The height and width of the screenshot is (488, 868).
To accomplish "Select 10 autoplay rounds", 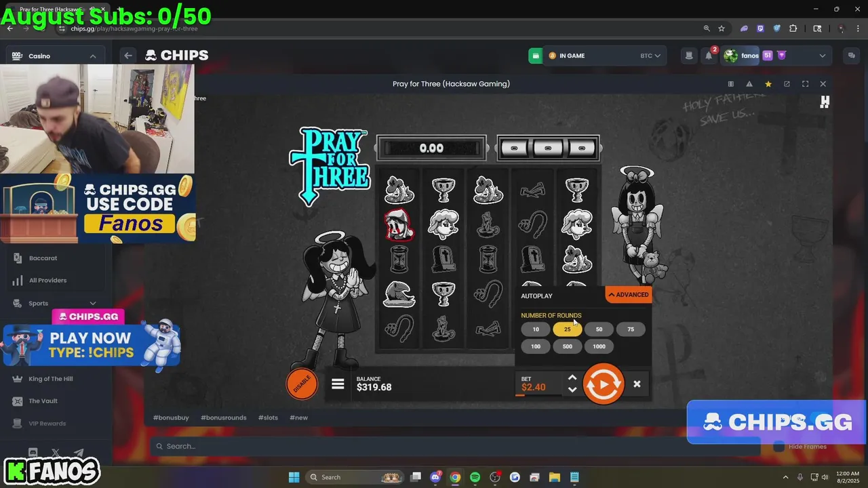I will 536,329.
